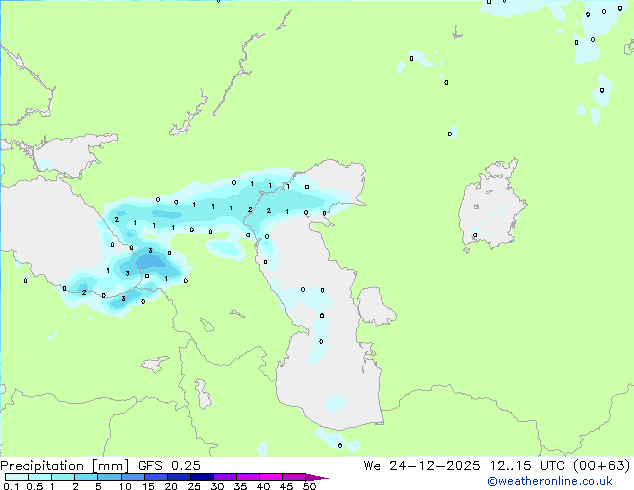Image resolution: width=634 pixels, height=490 pixels.
Task: Click the '50' legend scale label
Action: [309, 486]
